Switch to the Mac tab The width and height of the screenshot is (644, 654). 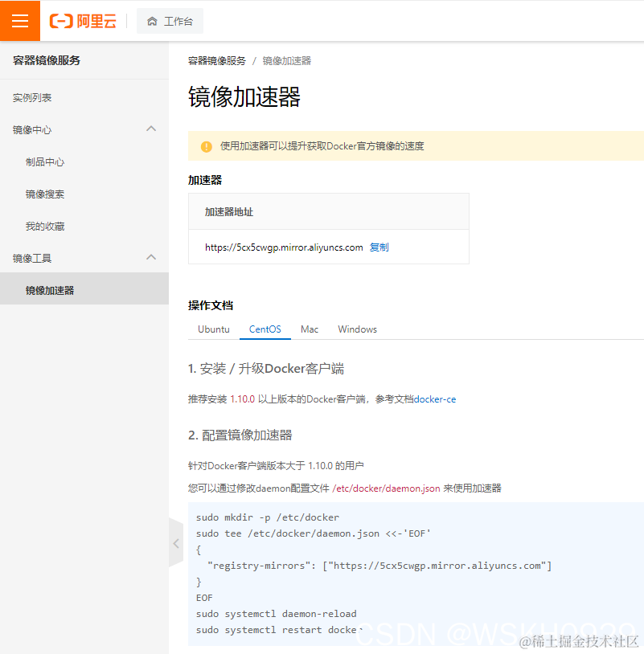pos(310,329)
